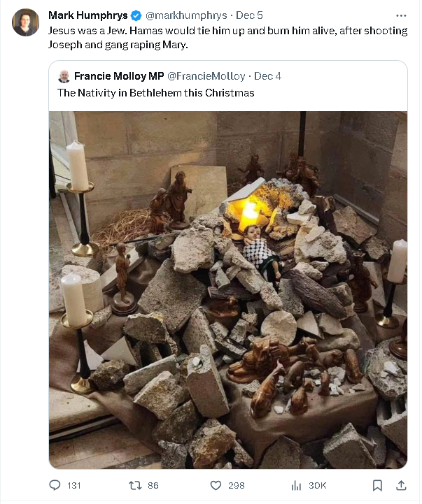Image resolution: width=422 pixels, height=504 pixels.
Task: Click the Dec 4 quoted post date
Action: [x=267, y=76]
